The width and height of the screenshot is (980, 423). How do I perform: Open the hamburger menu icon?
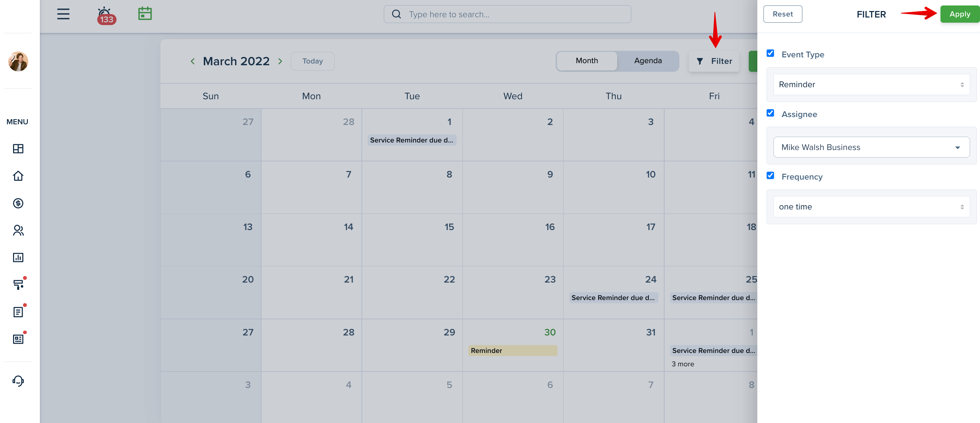63,14
